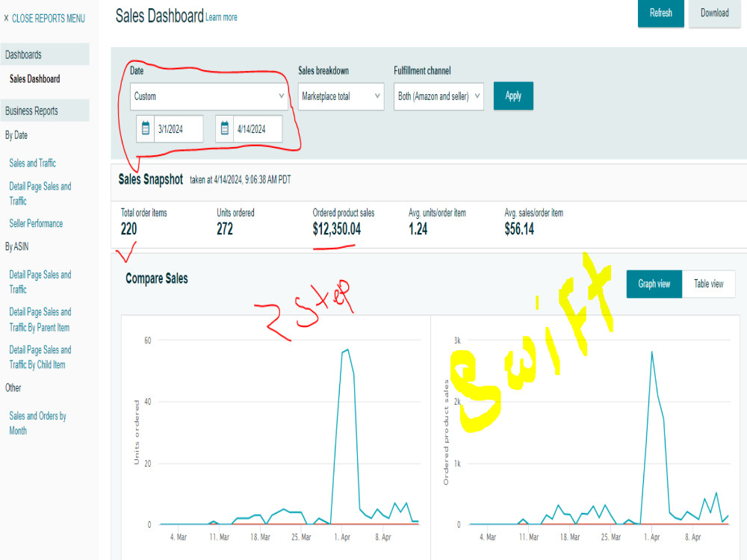Click the 25. Mar label on sales chart

coord(611,537)
